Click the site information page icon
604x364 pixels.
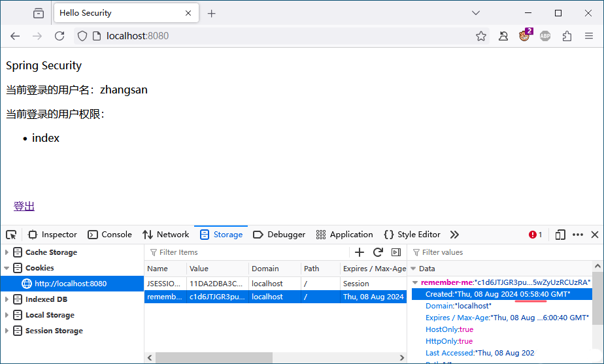[x=97, y=36]
